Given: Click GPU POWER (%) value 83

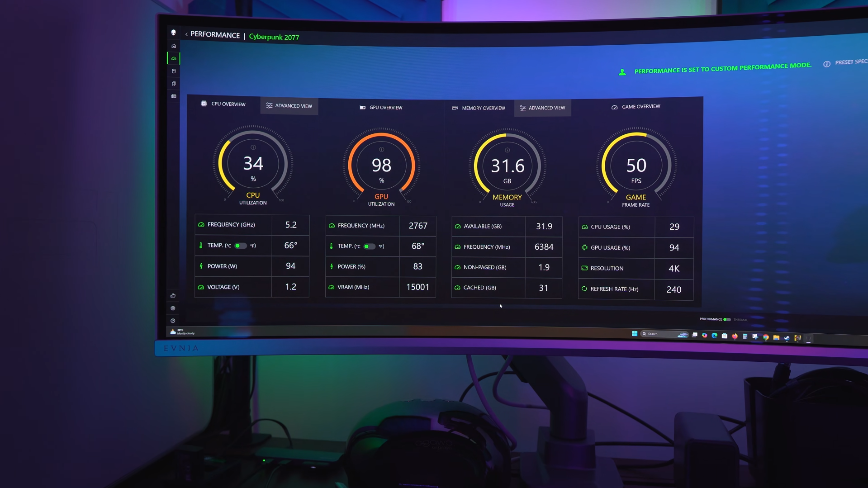Looking at the screenshot, I should click(x=418, y=267).
